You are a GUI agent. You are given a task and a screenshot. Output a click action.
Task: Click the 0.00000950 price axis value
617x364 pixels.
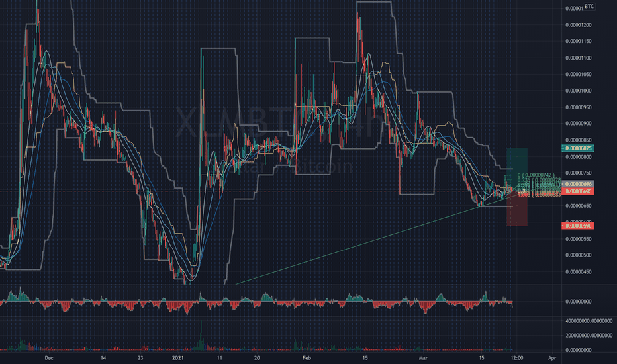point(579,107)
